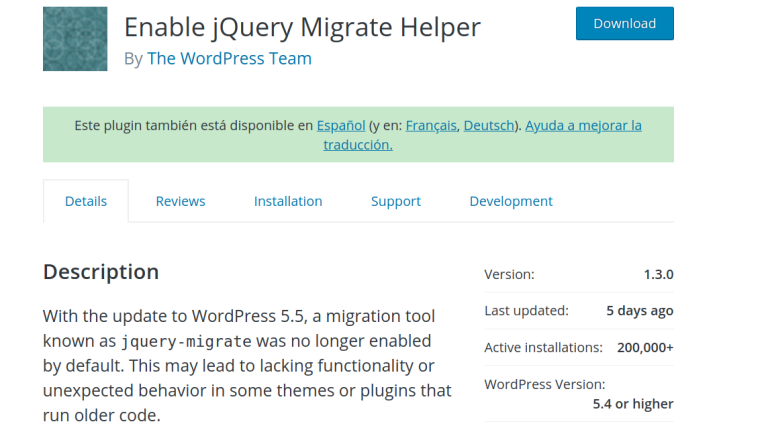Open the Français translation link
The width and height of the screenshot is (768, 432).
[x=431, y=125]
